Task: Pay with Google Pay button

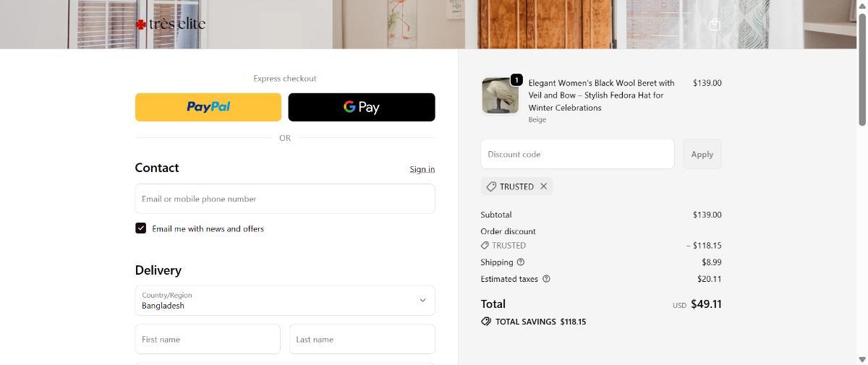Action: coord(362,107)
